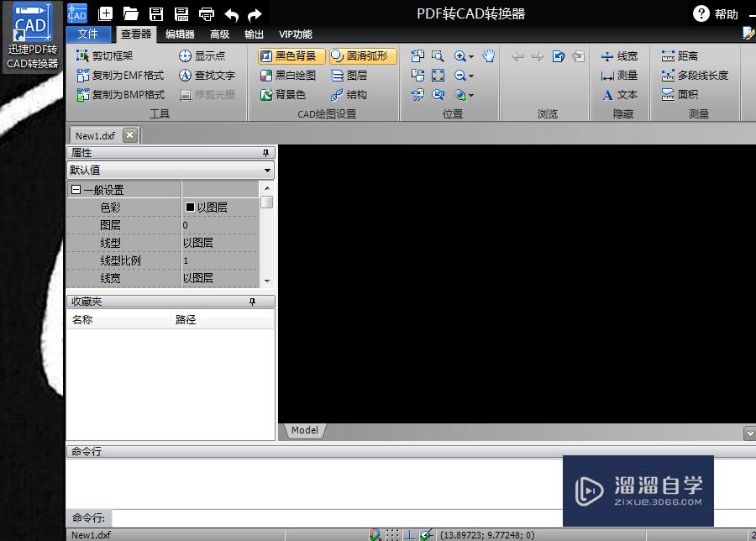
Task: Click the Print icon in quick toolbar
Action: click(x=206, y=13)
